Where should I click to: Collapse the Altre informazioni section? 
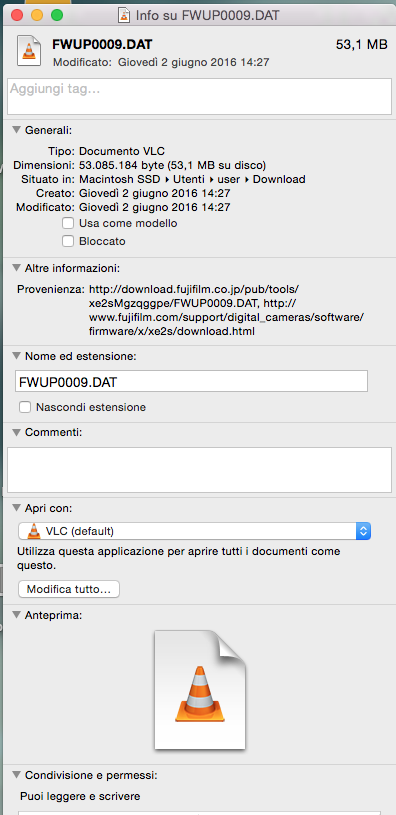pos(17,268)
